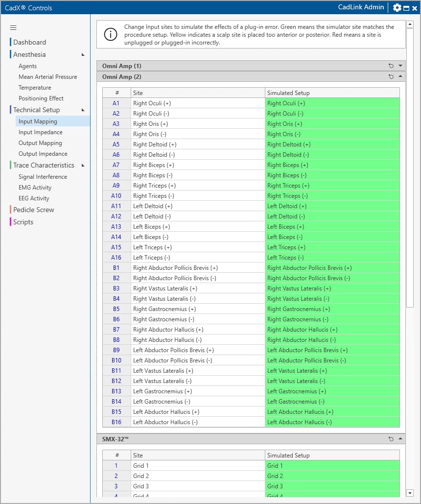The width and height of the screenshot is (421, 504).
Task: Reset SMX-32 mapping
Action: tap(391, 439)
